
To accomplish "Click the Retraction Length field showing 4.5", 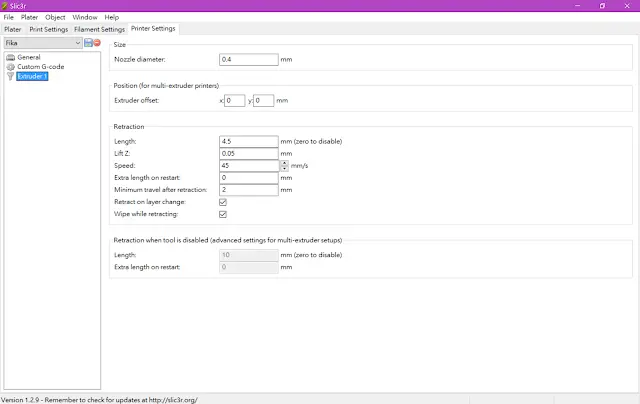I will click(x=249, y=142).
